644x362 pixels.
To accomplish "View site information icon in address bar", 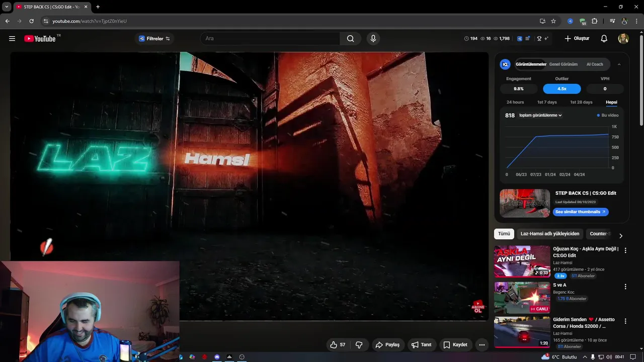I will coord(45,21).
